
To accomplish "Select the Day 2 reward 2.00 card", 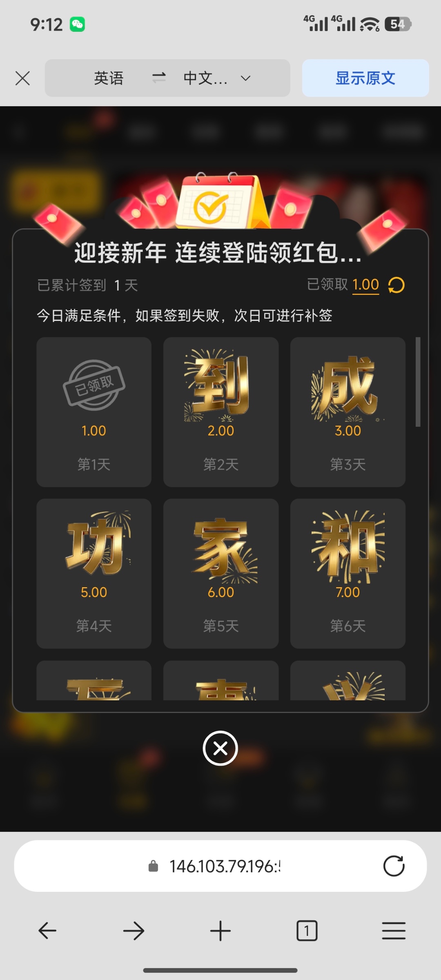I will pos(221,412).
